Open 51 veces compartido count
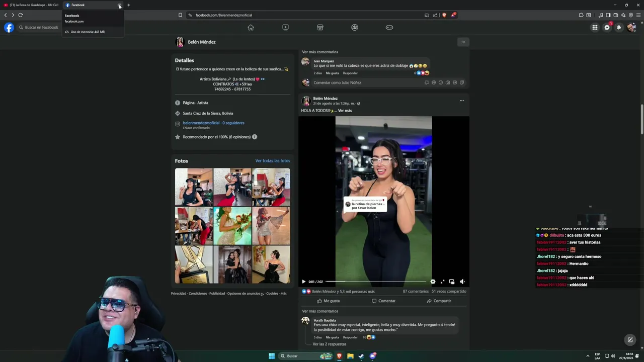This screenshot has height=362, width=644. 449,291
